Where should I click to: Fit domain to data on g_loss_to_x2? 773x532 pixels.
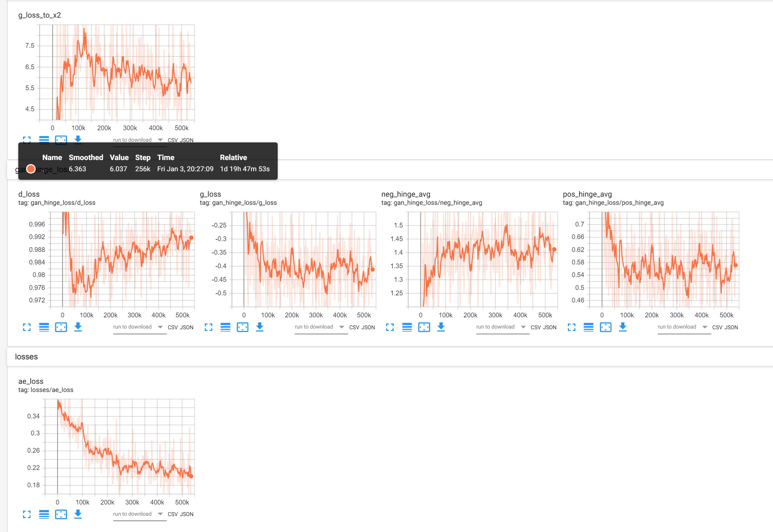click(61, 140)
